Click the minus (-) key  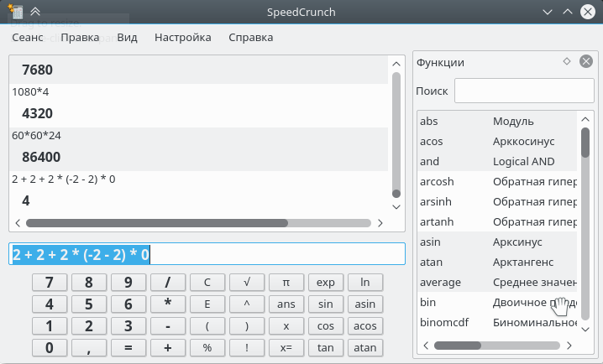coord(168,326)
